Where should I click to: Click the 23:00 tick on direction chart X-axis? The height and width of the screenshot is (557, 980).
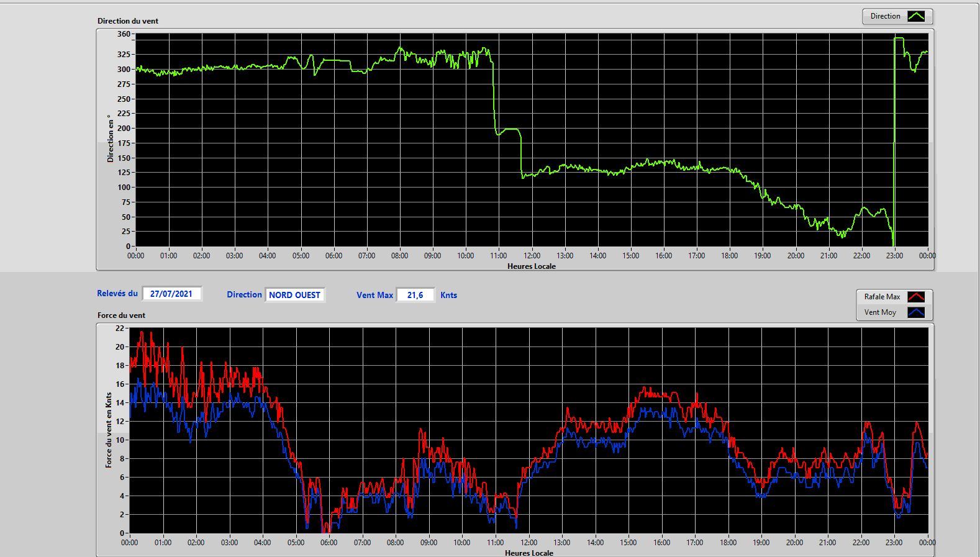pyautogui.click(x=894, y=256)
